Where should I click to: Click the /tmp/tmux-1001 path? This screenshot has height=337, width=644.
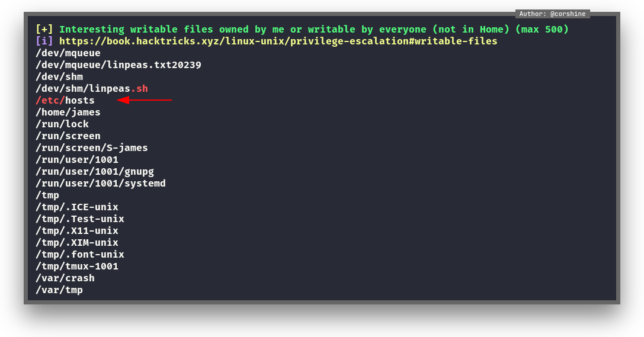tap(77, 267)
